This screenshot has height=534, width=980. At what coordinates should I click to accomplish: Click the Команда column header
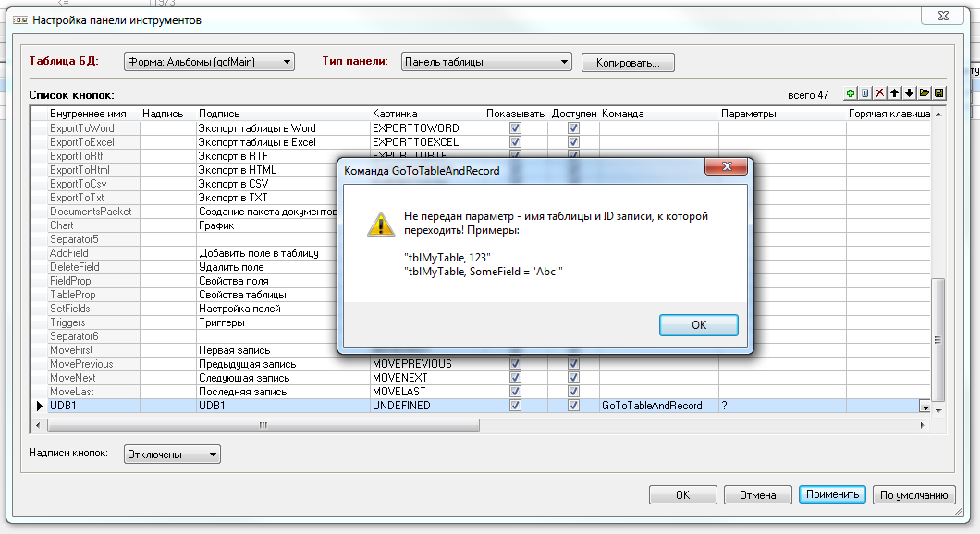[622, 114]
